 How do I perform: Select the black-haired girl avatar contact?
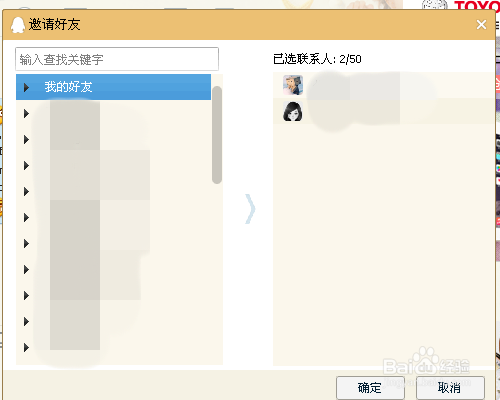pyautogui.click(x=293, y=111)
